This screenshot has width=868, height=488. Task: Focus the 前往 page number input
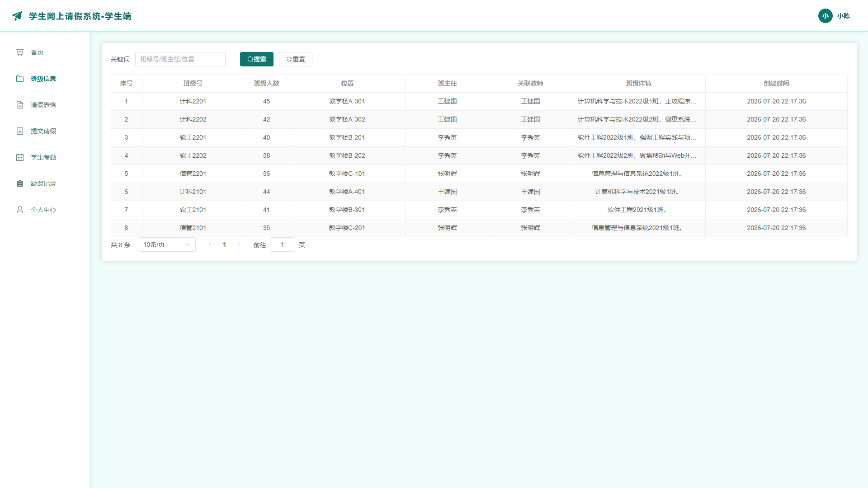(x=283, y=244)
